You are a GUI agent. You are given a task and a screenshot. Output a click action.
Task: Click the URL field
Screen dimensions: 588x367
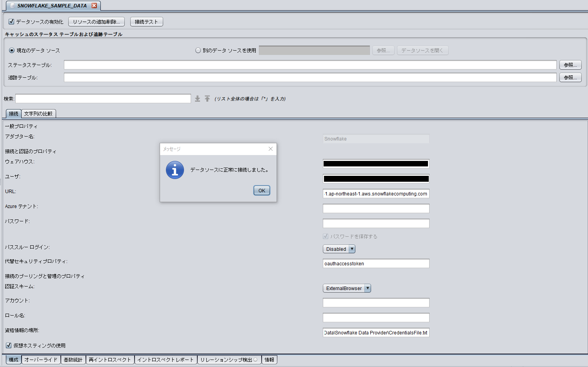click(x=376, y=194)
